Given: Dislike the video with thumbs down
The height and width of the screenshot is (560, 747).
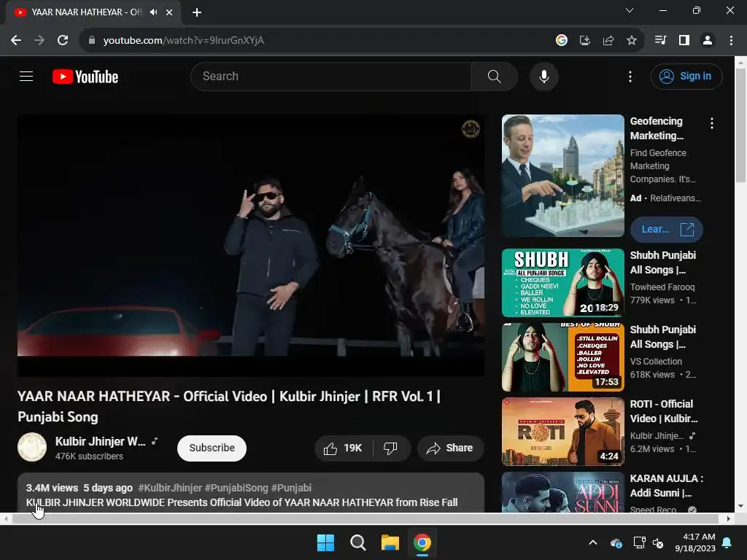Looking at the screenshot, I should click(391, 448).
